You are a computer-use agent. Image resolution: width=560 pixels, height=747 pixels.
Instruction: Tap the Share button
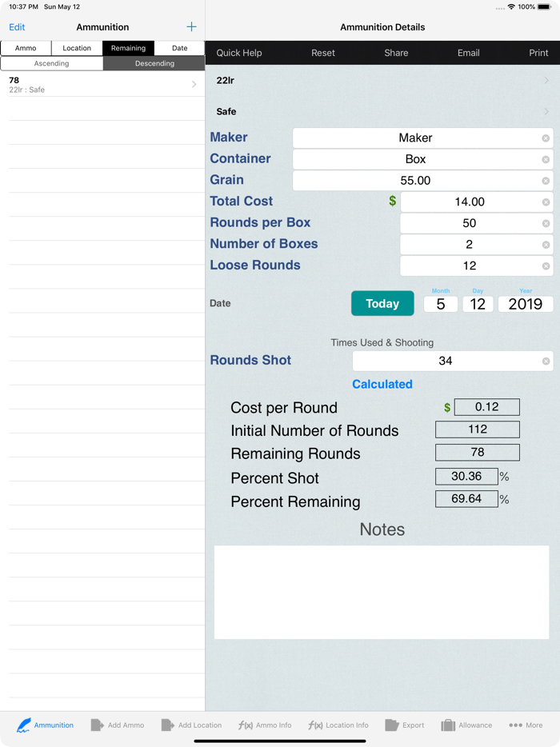tap(396, 53)
